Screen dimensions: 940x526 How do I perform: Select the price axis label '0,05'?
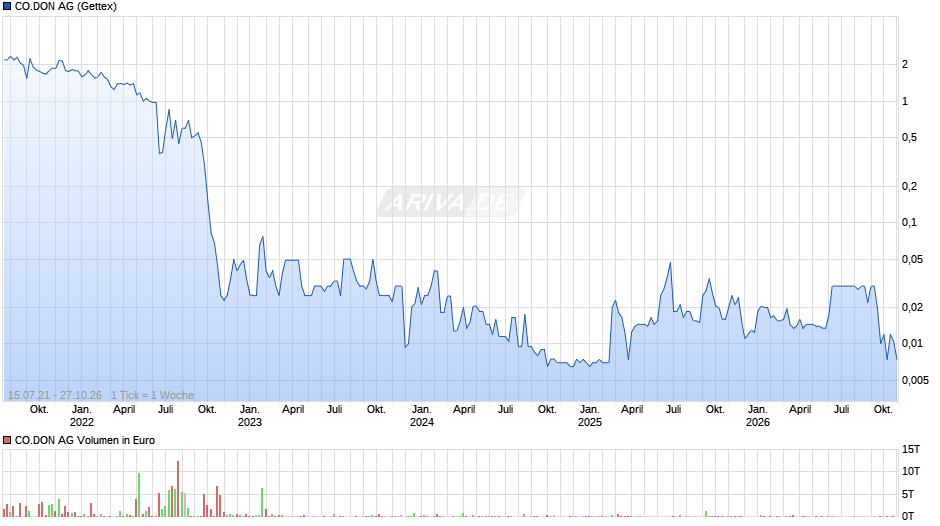(912, 260)
